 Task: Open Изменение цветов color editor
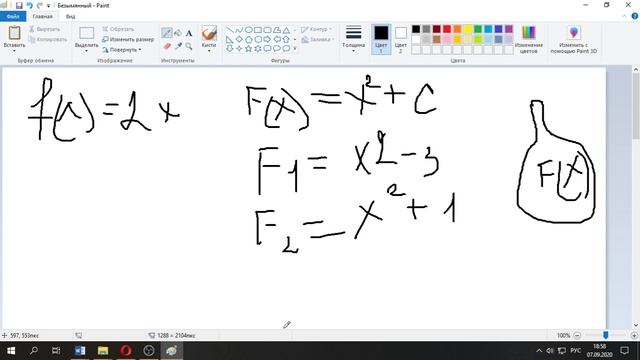[529, 39]
